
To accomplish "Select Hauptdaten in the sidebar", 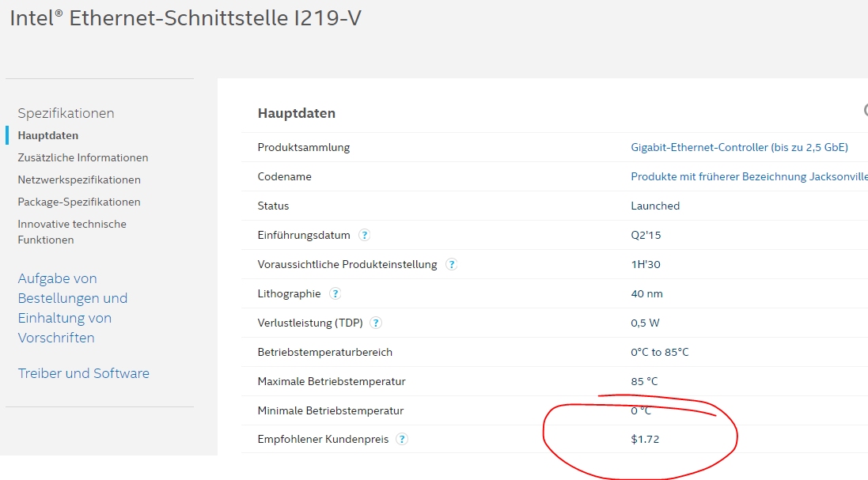I will [48, 135].
